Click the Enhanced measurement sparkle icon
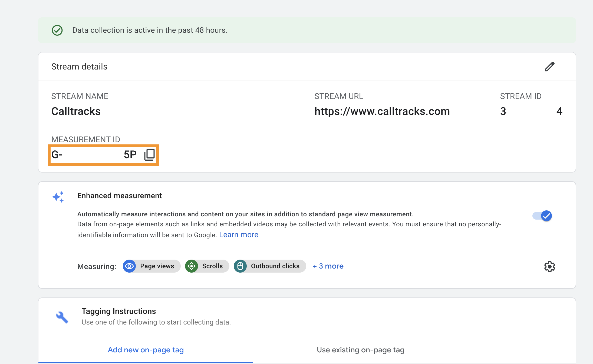Image resolution: width=593 pixels, height=364 pixels. pyautogui.click(x=58, y=197)
